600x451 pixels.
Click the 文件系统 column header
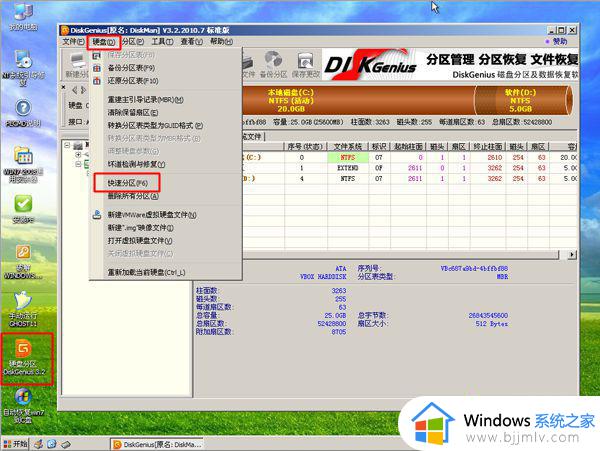pos(348,147)
